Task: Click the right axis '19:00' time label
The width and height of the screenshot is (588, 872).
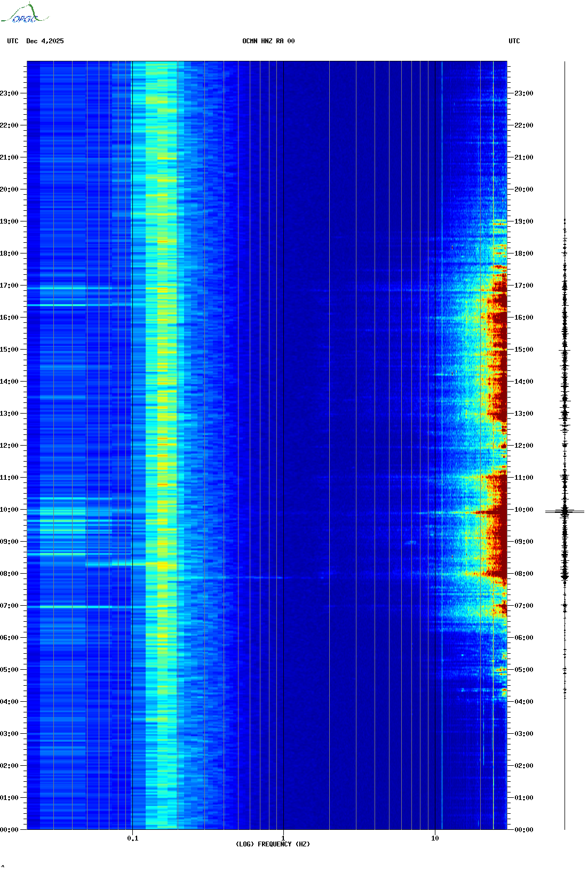Action: point(524,221)
